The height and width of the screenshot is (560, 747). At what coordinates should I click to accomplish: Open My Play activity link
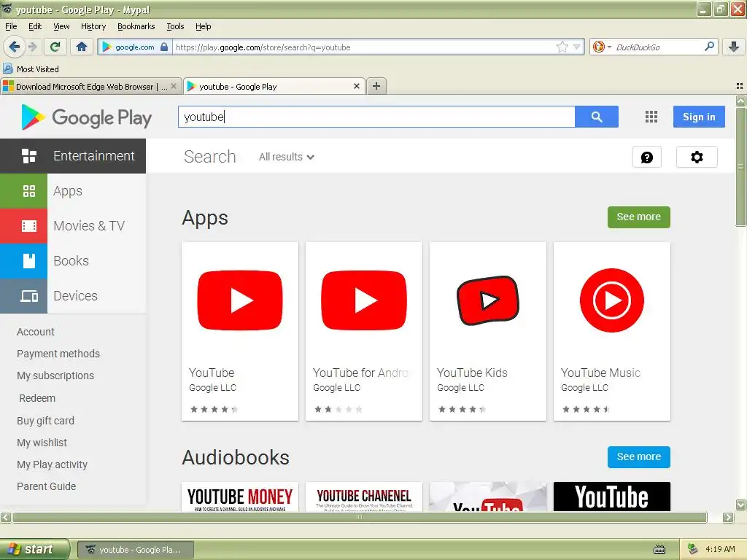pos(52,464)
